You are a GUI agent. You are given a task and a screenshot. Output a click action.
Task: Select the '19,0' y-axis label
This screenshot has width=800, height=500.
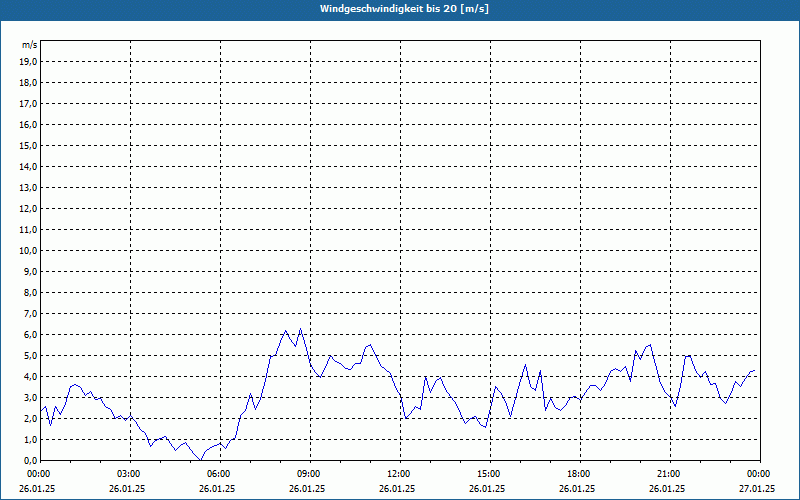pyautogui.click(x=28, y=62)
